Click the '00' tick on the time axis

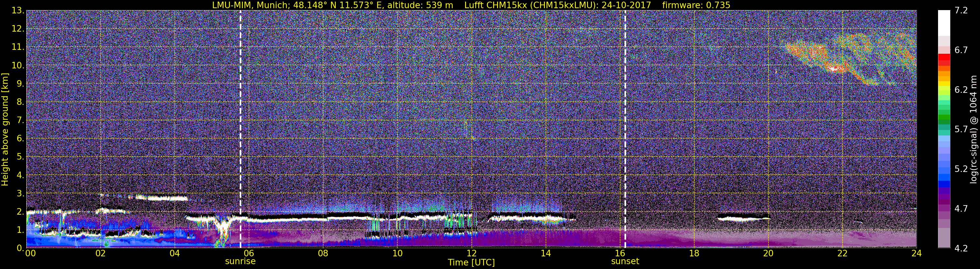click(x=30, y=253)
